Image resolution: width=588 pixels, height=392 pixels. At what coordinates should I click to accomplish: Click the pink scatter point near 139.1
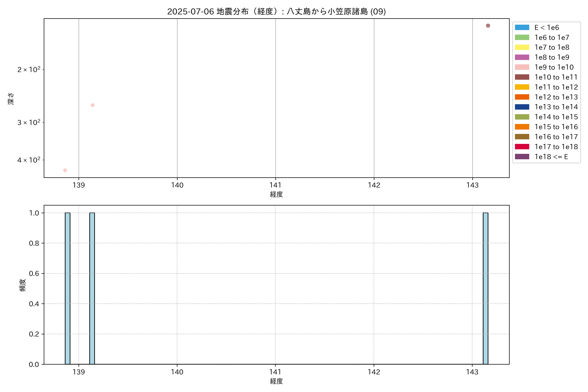[92, 105]
